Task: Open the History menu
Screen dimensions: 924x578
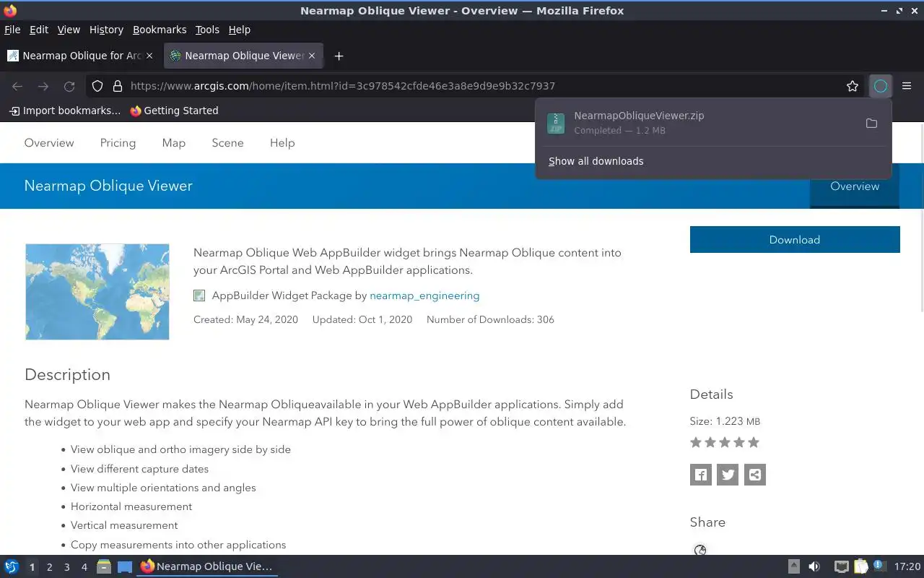Action: pos(106,30)
